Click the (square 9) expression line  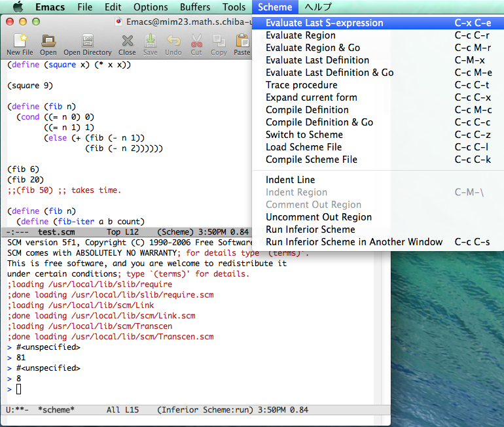(x=30, y=86)
